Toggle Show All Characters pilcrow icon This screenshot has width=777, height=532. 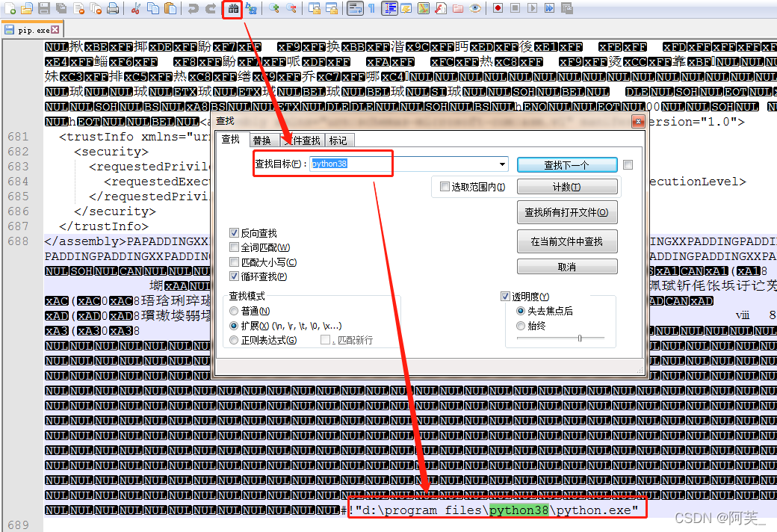(x=371, y=8)
